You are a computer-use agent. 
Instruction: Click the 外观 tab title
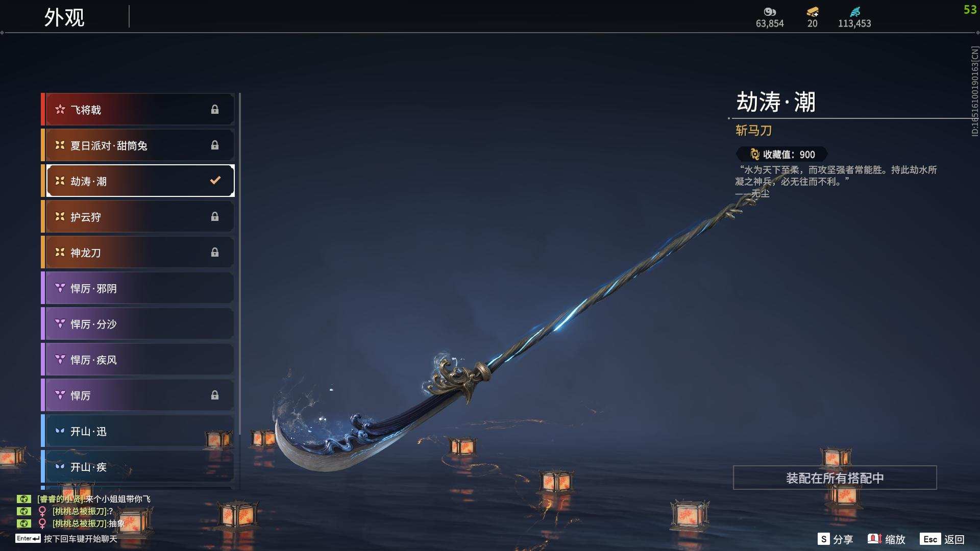tap(64, 17)
